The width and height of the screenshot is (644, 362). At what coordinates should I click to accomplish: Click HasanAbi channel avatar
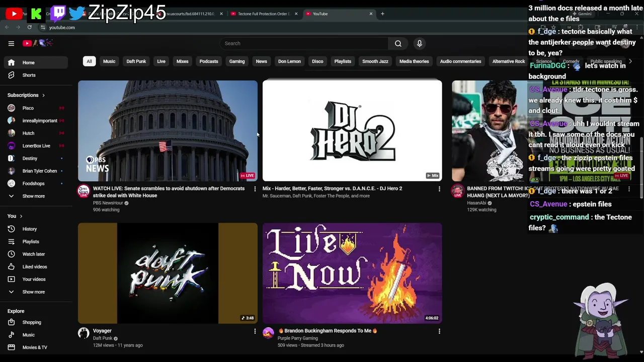click(x=457, y=191)
